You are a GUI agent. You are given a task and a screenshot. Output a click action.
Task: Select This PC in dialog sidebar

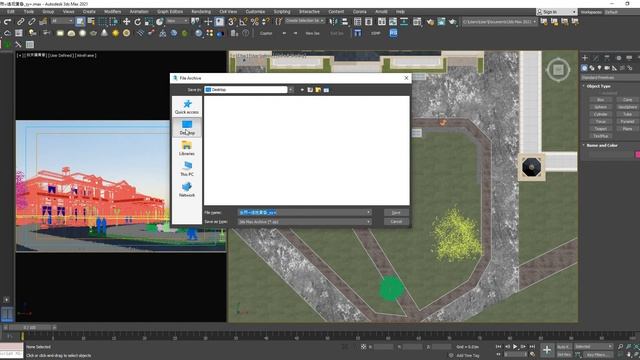tap(187, 169)
